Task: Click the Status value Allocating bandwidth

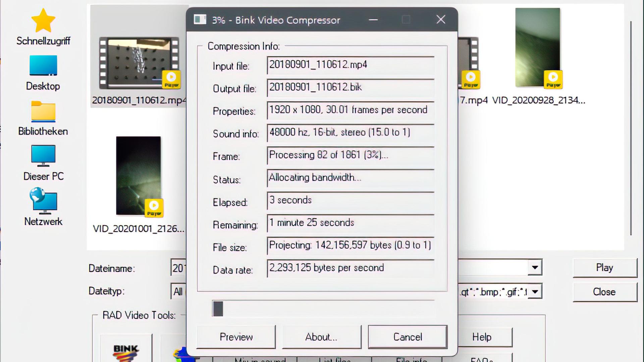Action: pos(351,178)
